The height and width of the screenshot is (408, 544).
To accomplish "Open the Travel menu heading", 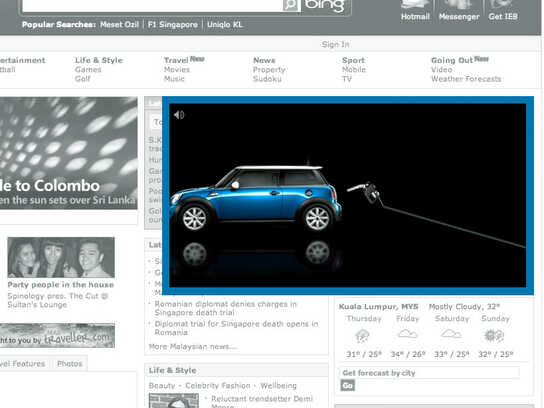I will (176, 60).
